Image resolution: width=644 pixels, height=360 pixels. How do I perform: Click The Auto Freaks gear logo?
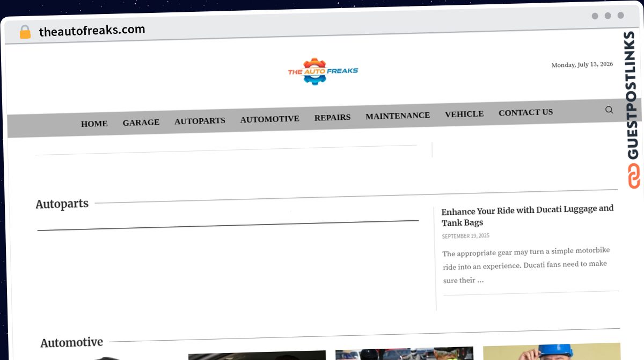point(323,71)
